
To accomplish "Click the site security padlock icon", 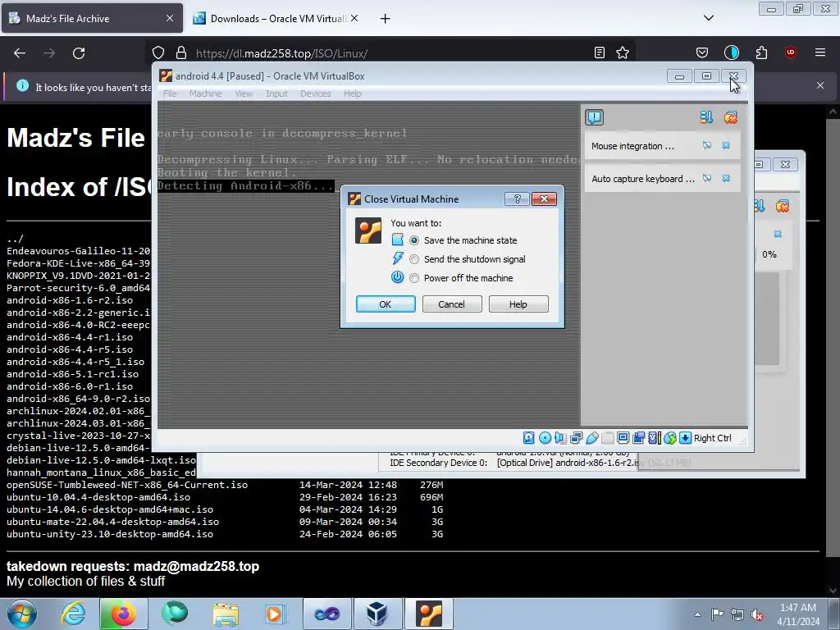I will (181, 53).
